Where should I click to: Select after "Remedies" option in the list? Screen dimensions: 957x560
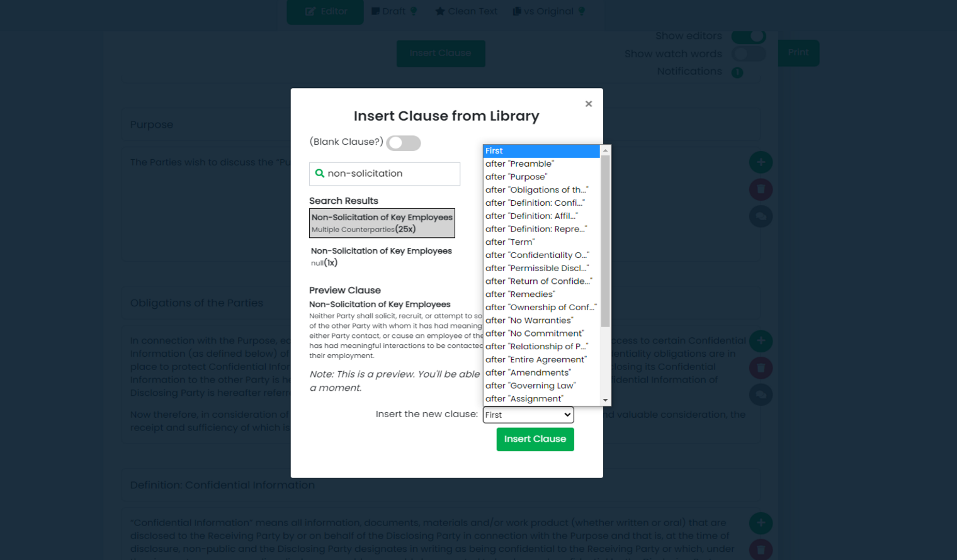(x=520, y=294)
